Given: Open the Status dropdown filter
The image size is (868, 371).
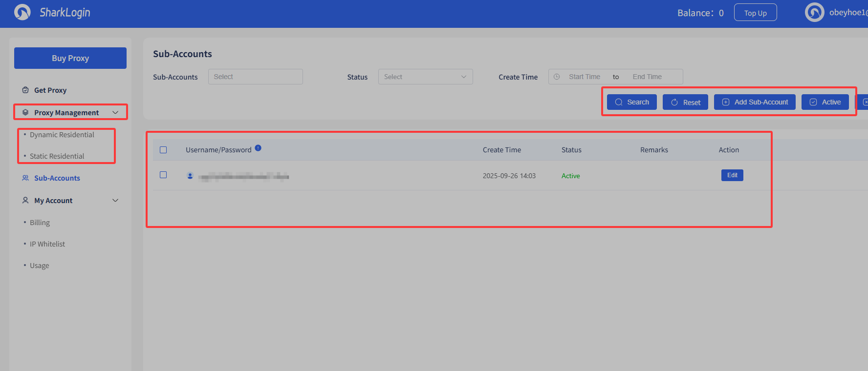Looking at the screenshot, I should click(425, 77).
